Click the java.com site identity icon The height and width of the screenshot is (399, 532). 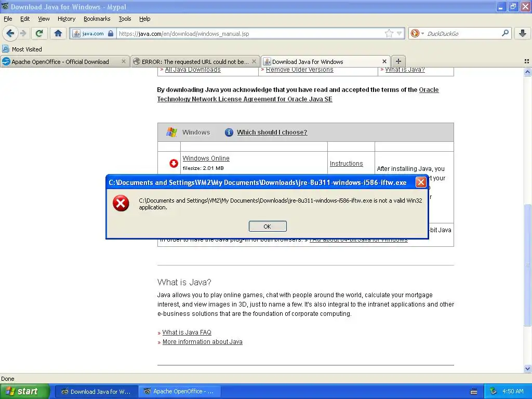click(77, 34)
